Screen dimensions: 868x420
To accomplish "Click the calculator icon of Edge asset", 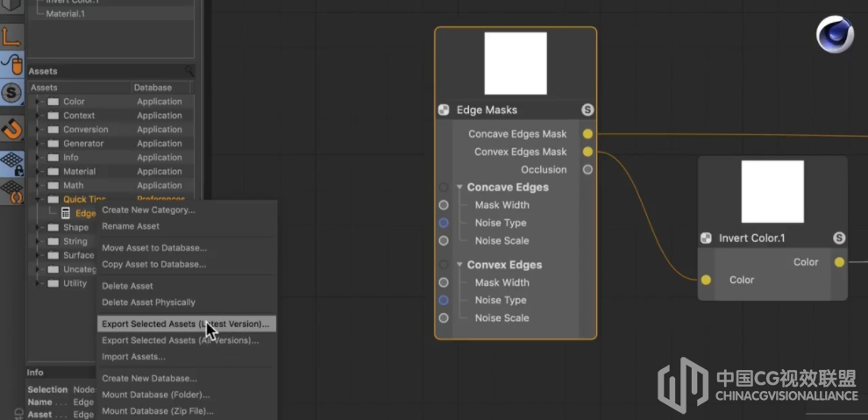I will [66, 213].
